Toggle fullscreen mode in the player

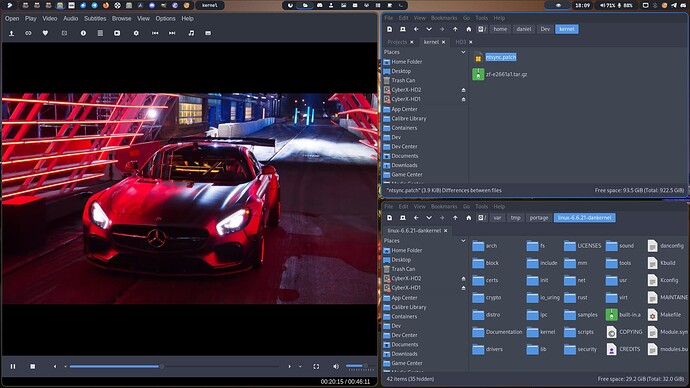click(x=316, y=366)
